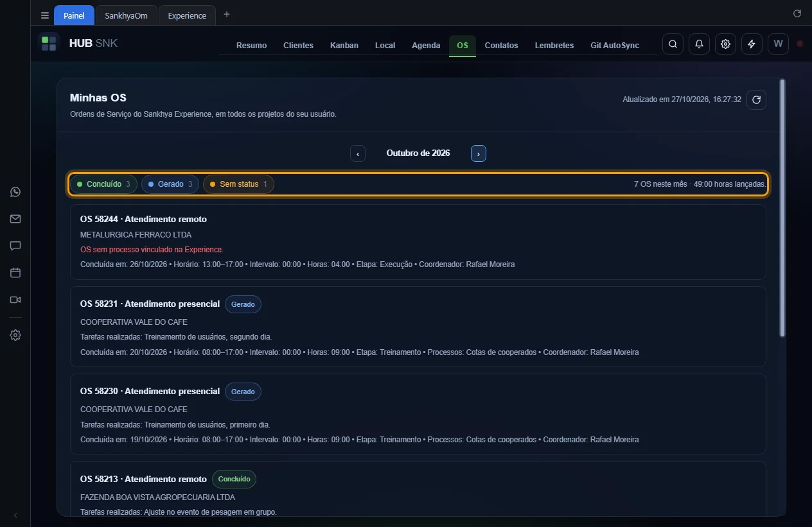The height and width of the screenshot is (527, 812).
Task: Click the red warning OS sem processo vinculado
Action: (152, 249)
